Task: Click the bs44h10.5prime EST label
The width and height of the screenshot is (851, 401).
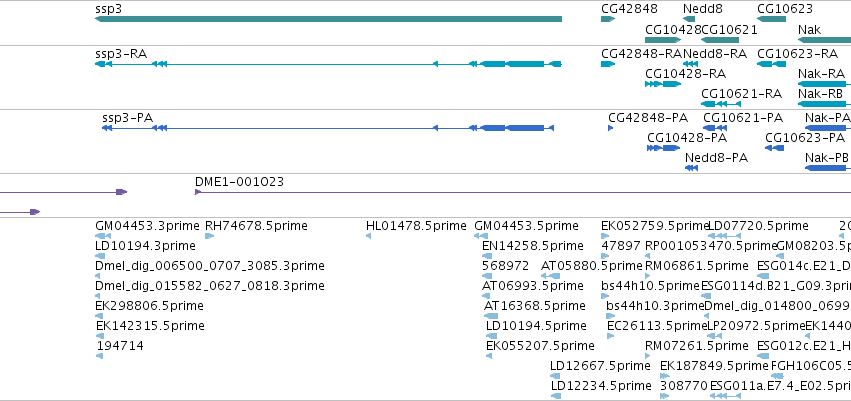Action: [x=651, y=285]
